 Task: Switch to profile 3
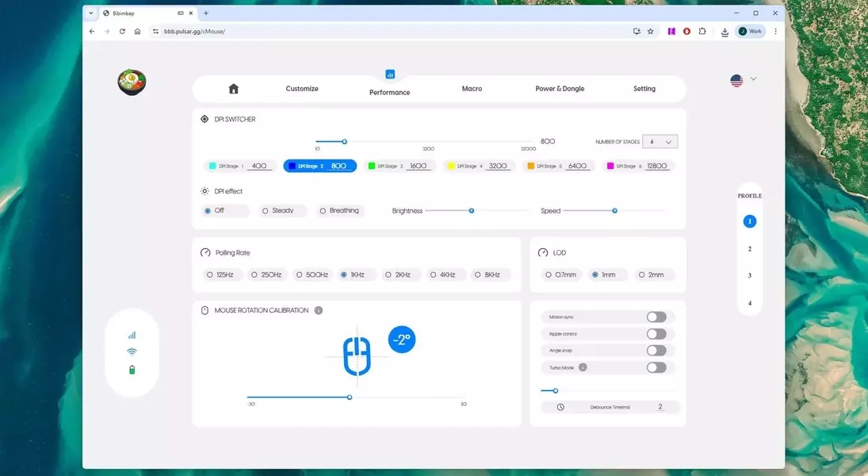749,276
